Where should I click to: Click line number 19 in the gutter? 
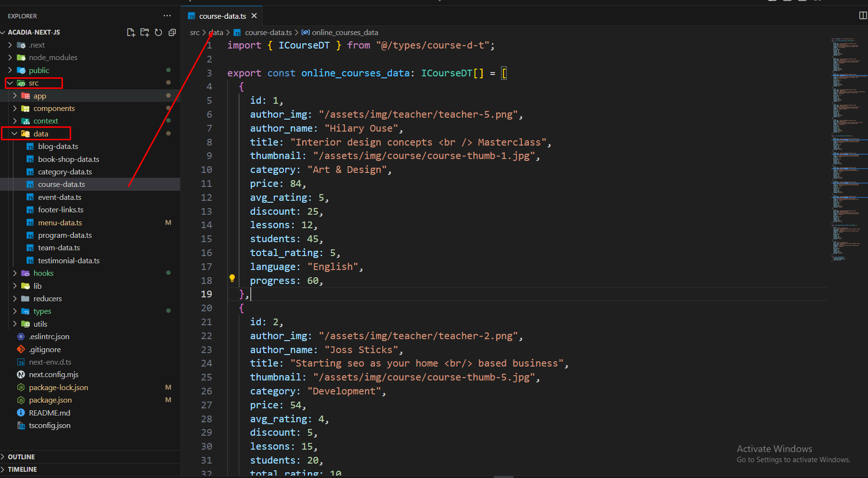[x=206, y=294]
